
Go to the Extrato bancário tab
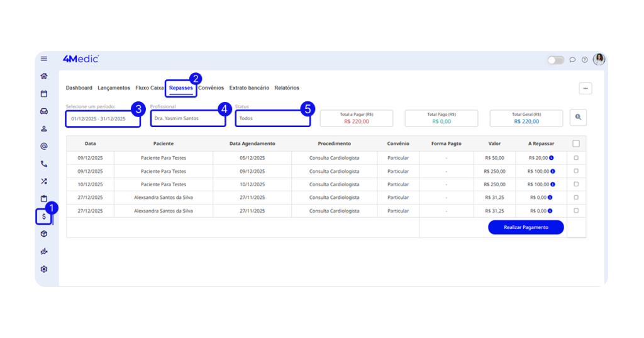[249, 88]
